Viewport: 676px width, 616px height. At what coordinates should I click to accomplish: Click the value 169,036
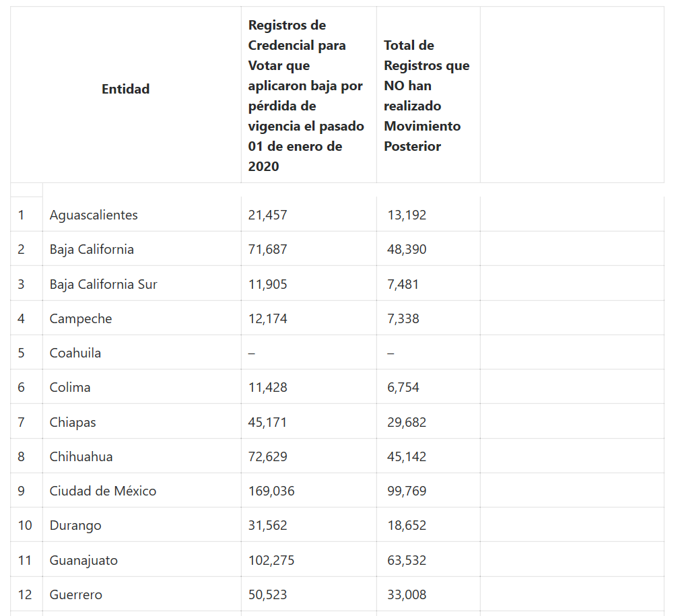271,491
